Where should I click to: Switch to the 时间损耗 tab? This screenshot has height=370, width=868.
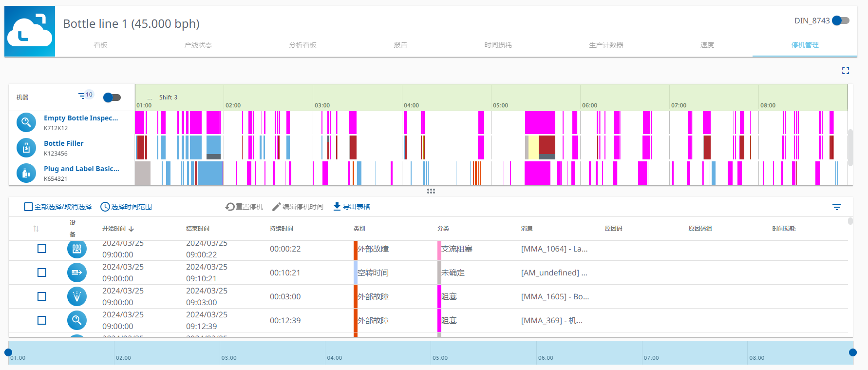coord(498,45)
